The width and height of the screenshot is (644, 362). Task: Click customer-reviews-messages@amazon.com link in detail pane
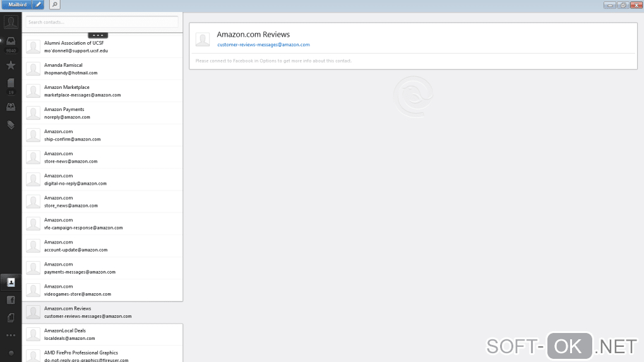[x=263, y=45]
